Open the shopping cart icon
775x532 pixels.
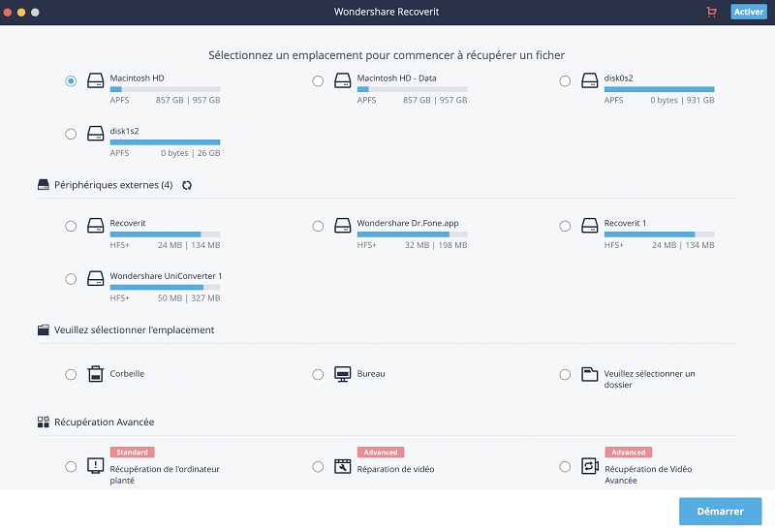click(x=711, y=12)
